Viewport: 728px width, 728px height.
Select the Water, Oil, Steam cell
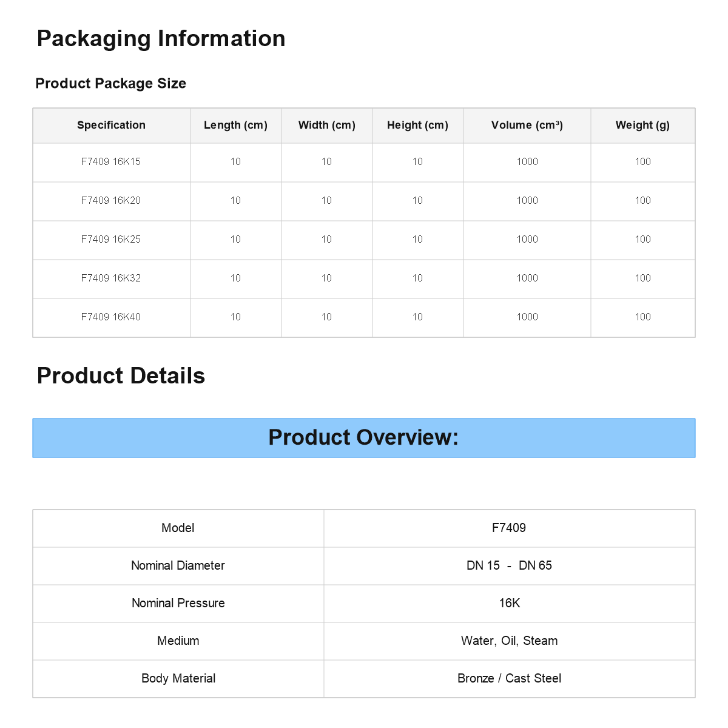[510, 641]
